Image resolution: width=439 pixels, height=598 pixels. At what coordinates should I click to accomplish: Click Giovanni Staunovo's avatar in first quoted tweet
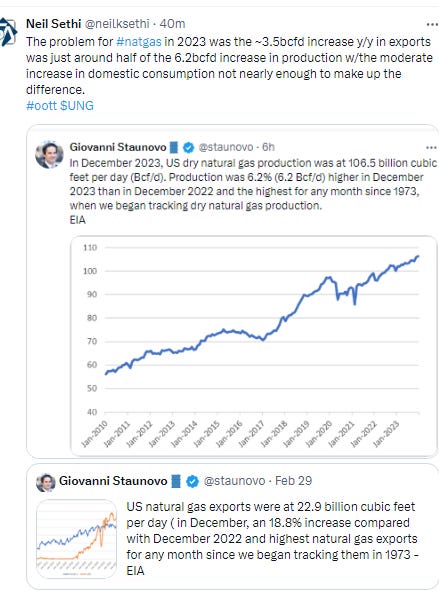49,154
